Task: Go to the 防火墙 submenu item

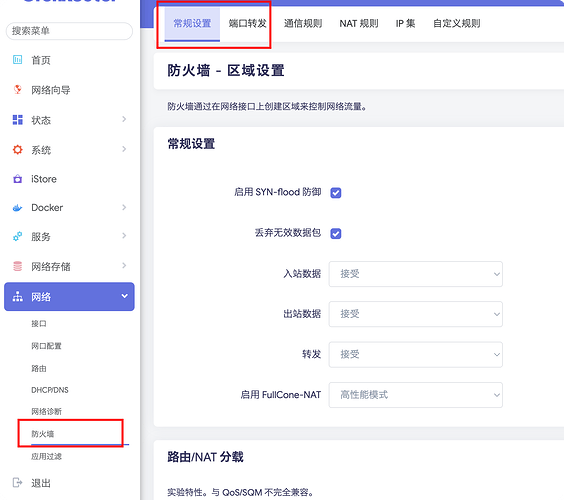Action: tap(42, 434)
